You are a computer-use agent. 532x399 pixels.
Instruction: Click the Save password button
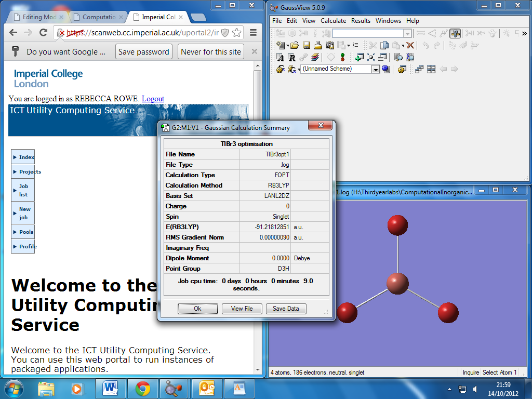pos(143,51)
